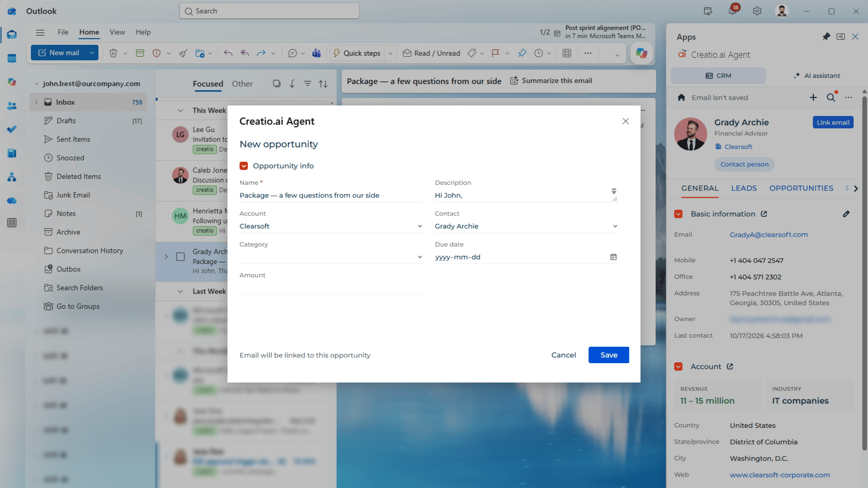868x488 pixels.
Task: Collapse the Basic information section toggle
Action: click(678, 214)
